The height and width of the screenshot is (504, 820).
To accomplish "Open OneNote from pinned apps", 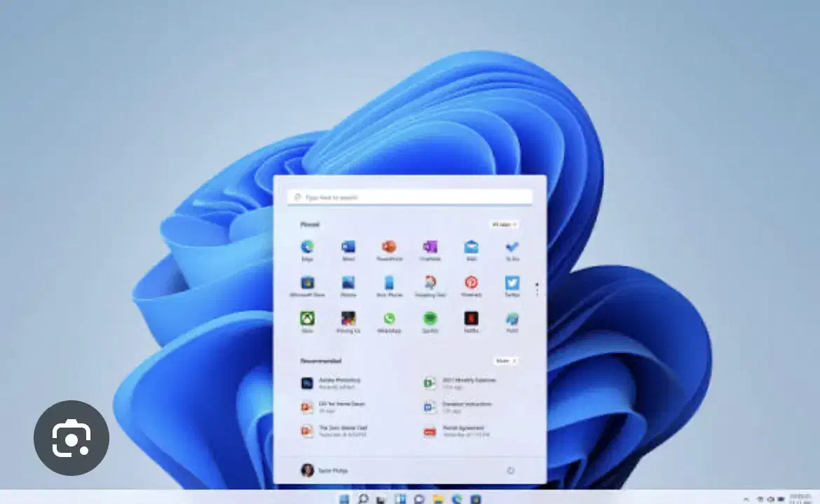I will pos(430,250).
